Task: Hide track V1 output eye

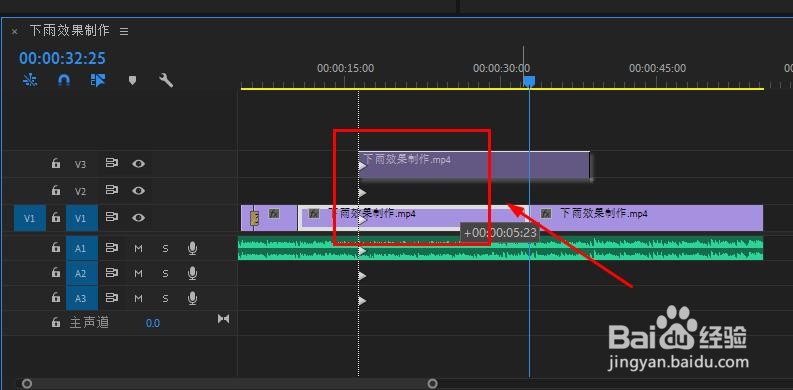Action: tap(139, 218)
